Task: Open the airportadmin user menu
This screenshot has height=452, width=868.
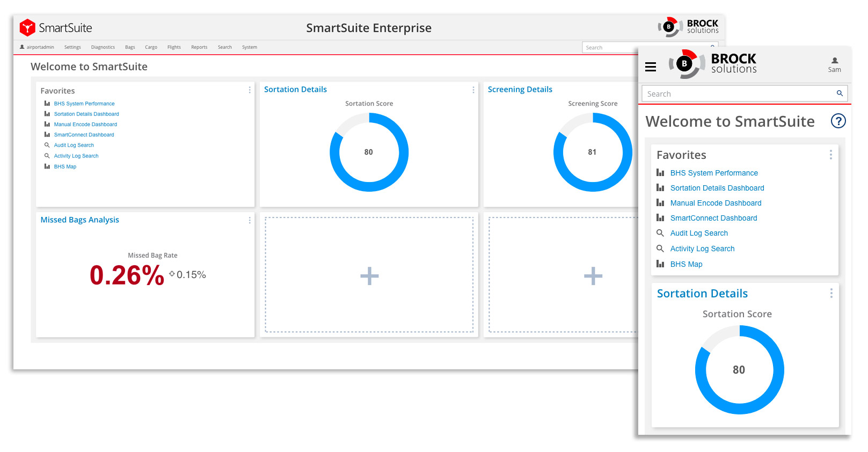Action: [x=37, y=47]
